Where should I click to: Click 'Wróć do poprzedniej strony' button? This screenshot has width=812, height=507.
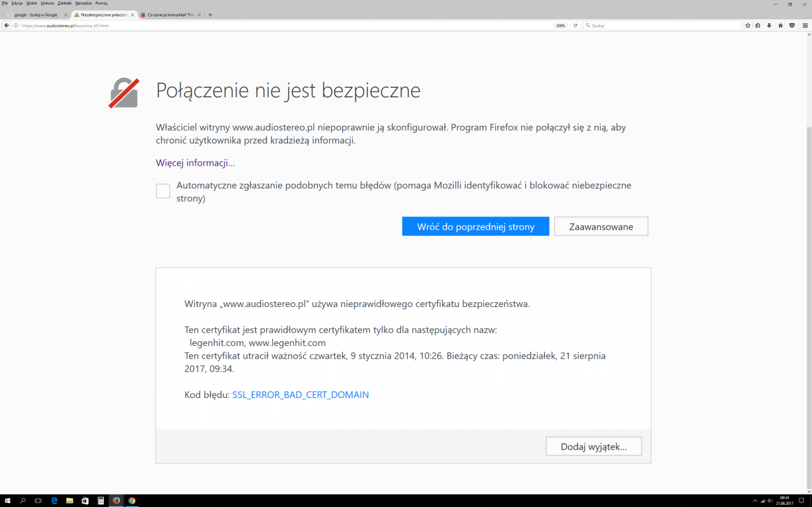[x=476, y=226]
